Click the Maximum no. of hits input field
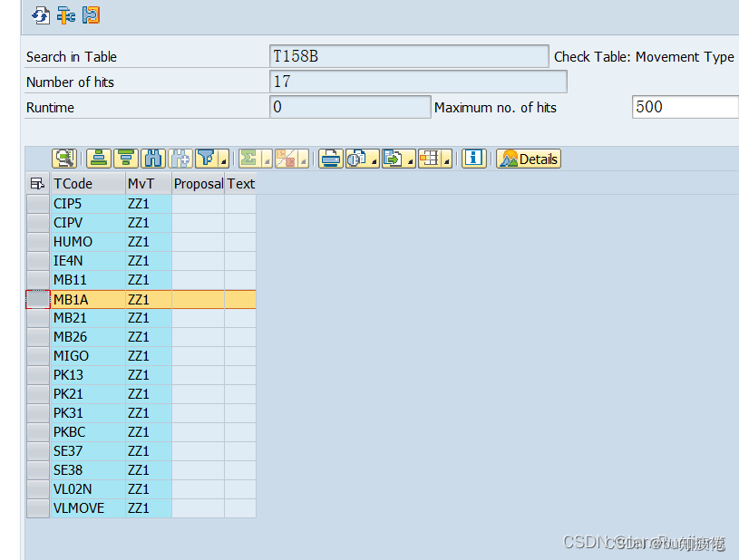 point(685,106)
